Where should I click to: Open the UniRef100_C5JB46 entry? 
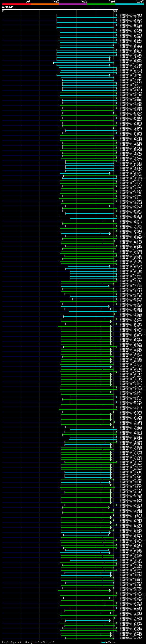click(x=131, y=583)
